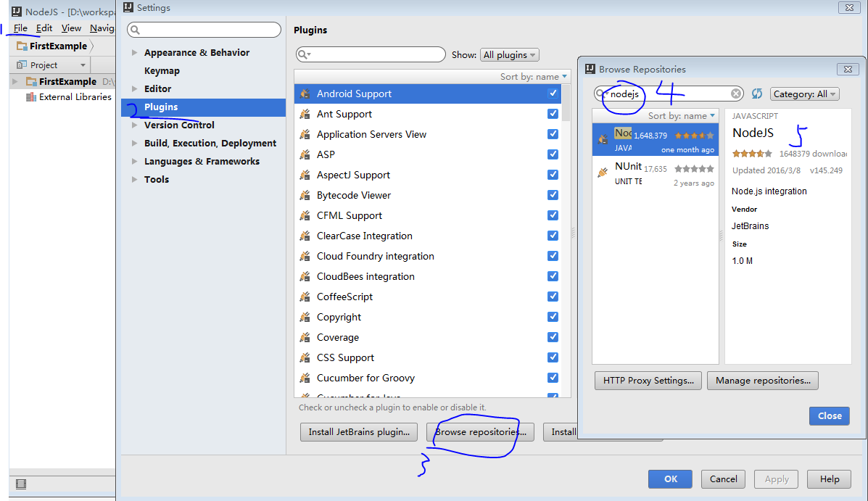Disable the Bytecode Viewer plugin
Image resolution: width=868 pixels, height=501 pixels.
pyautogui.click(x=553, y=195)
